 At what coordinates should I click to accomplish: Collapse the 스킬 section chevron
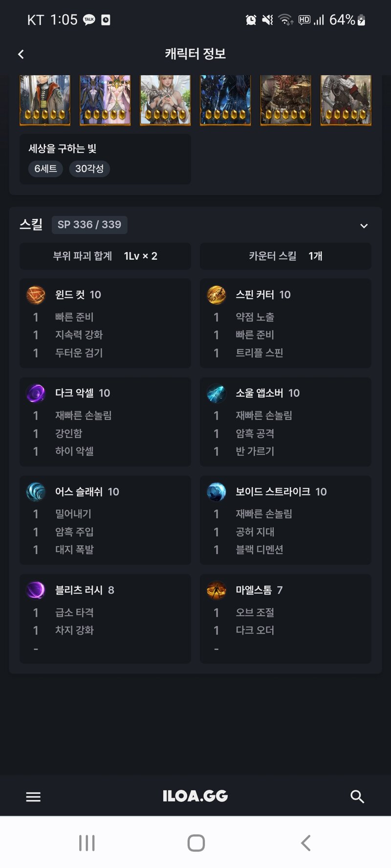pyautogui.click(x=364, y=226)
